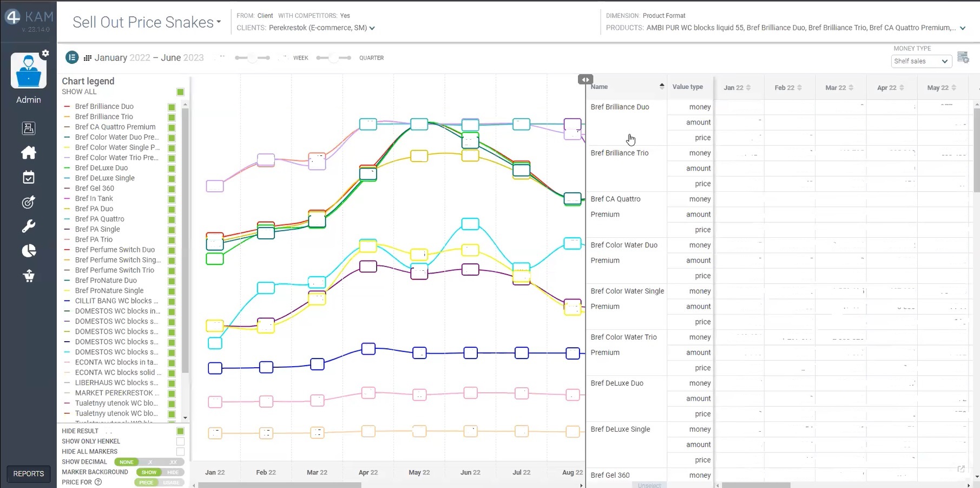Viewport: 980px width, 488px height.
Task: Open Sell Out Price Snakes report dropdown
Action: [x=147, y=22]
